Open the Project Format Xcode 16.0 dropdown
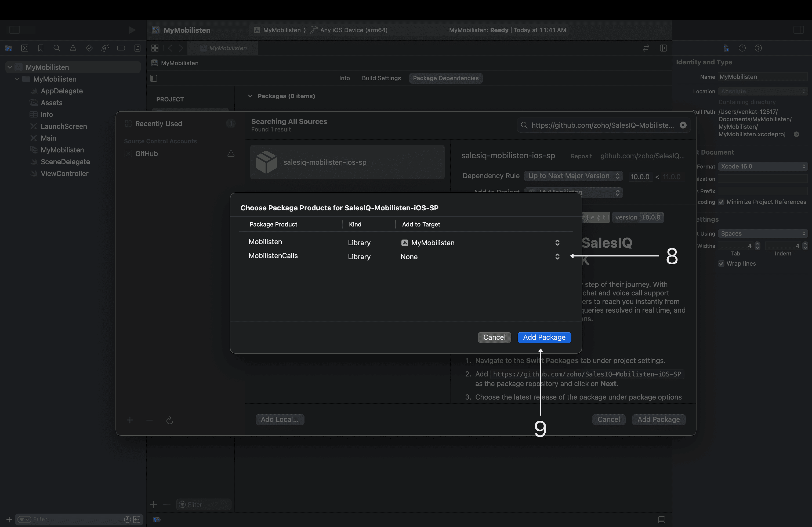 763,166
